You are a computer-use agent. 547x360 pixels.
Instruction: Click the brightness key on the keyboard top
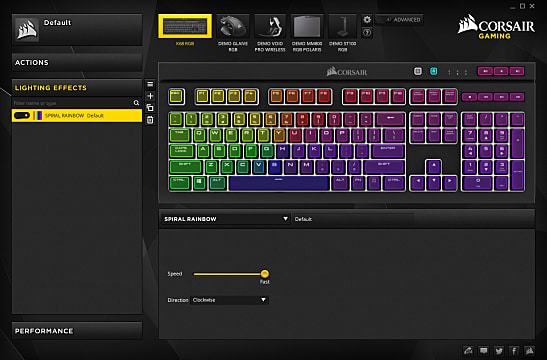418,71
